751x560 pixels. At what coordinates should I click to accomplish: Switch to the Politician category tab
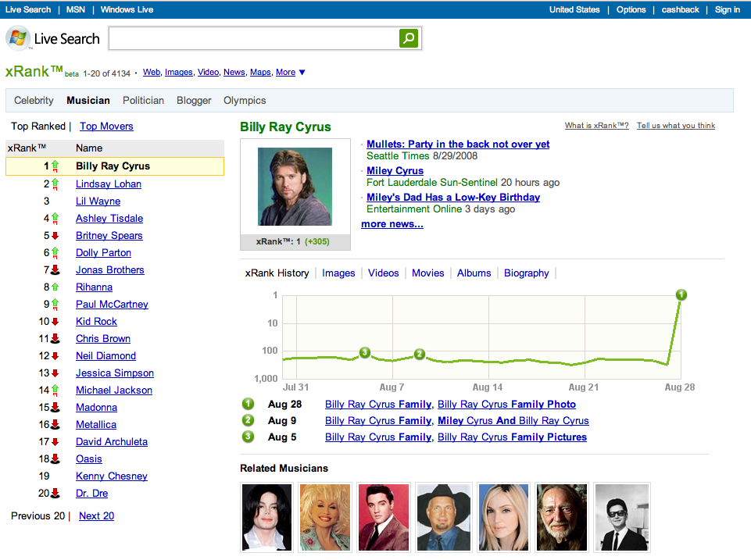[x=143, y=100]
